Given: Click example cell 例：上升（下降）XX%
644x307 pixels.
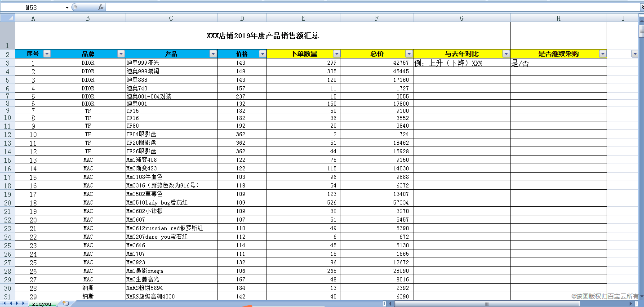Looking at the screenshot, I should pyautogui.click(x=462, y=63).
